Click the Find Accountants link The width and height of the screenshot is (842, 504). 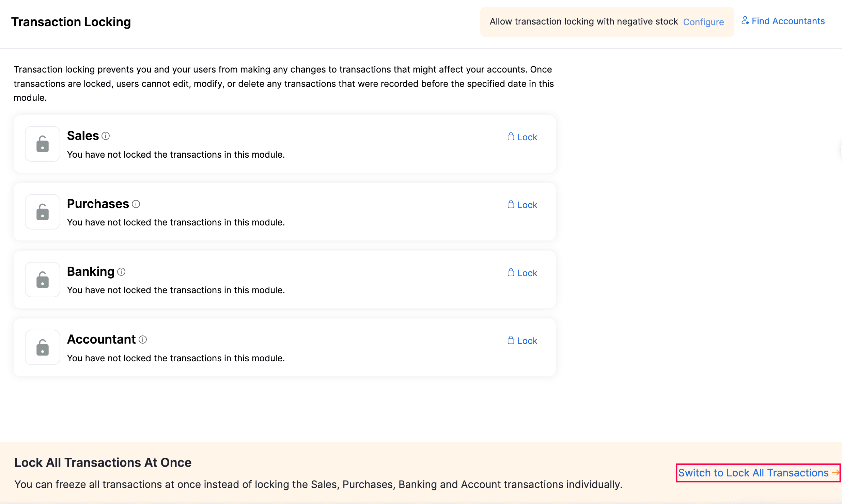(x=788, y=21)
